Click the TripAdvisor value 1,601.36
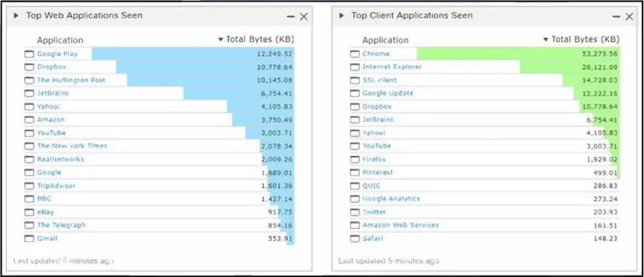This screenshot has height=277, width=644. tap(277, 186)
